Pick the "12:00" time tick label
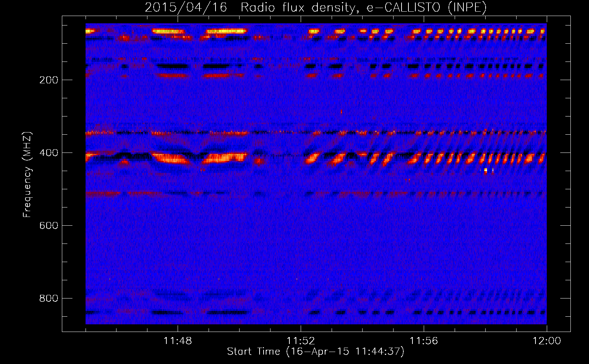The width and height of the screenshot is (589, 364). (547, 341)
